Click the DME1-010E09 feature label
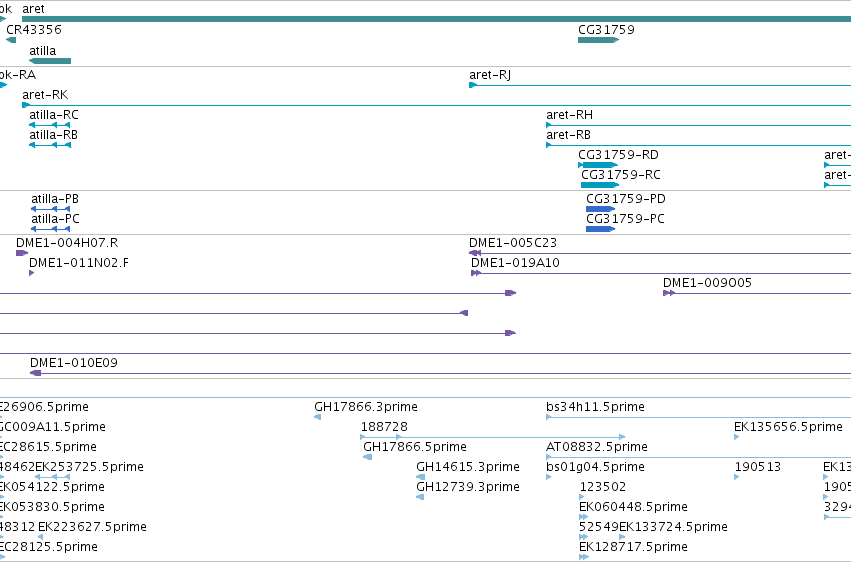Image resolution: width=851 pixels, height=562 pixels. 74,363
